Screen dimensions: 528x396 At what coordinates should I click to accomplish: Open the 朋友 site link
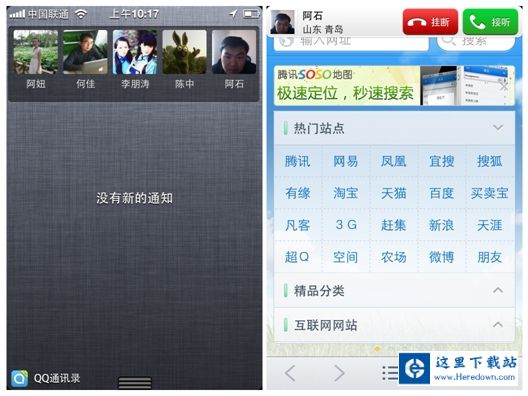coord(490,257)
